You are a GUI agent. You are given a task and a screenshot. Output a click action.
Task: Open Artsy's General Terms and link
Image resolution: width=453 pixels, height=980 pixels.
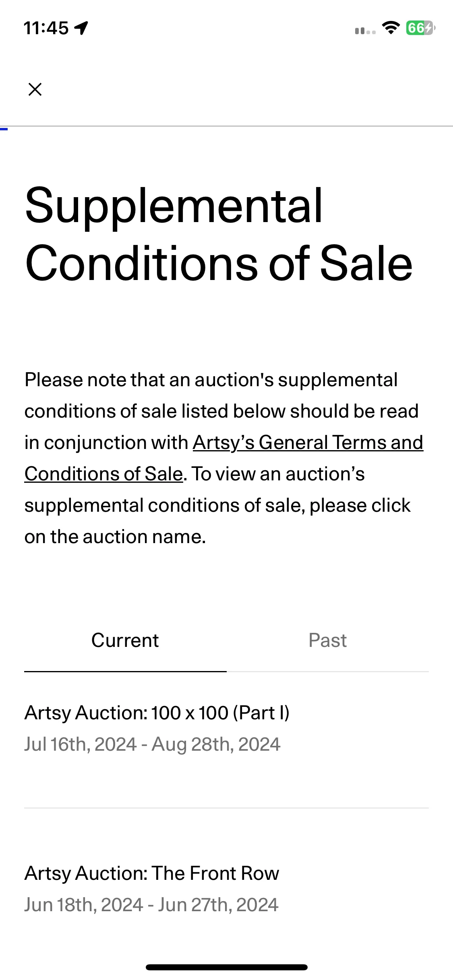pyautogui.click(x=308, y=443)
